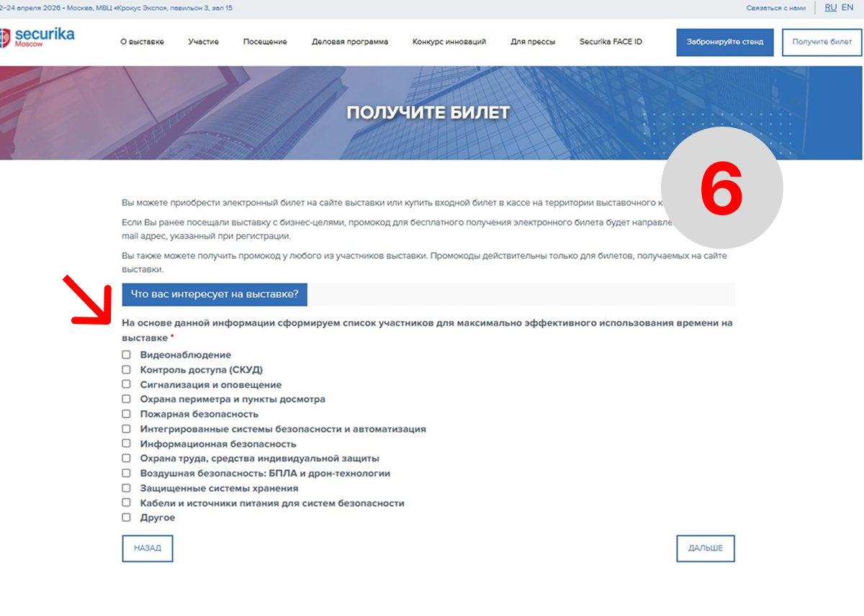Open the Securika FACE ID page
Viewport: 864px width, 616px height.
pos(611,42)
